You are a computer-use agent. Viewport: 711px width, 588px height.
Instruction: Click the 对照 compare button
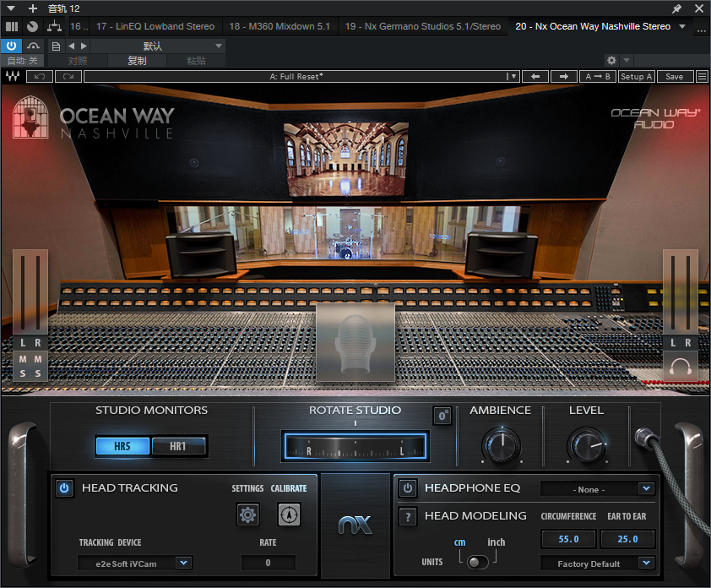point(78,61)
